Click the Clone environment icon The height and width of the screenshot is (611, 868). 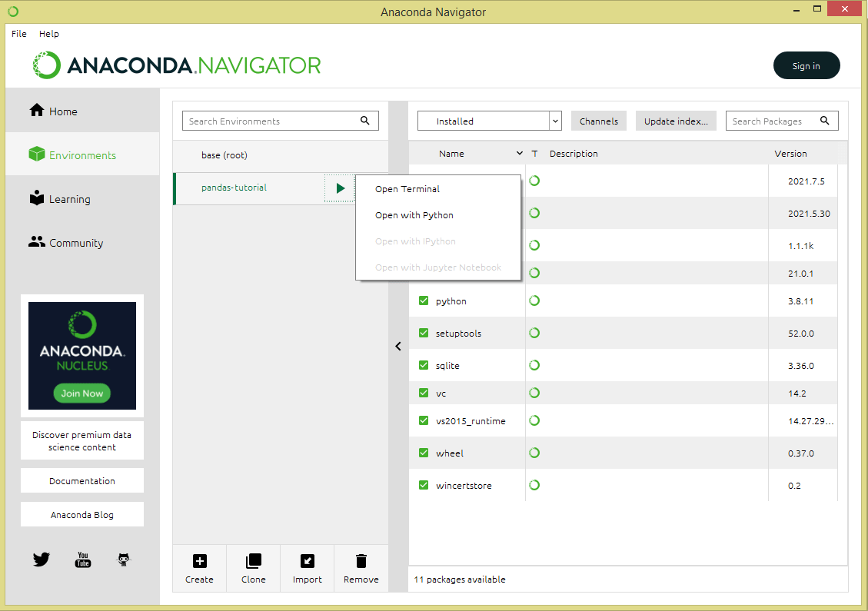pos(254,561)
